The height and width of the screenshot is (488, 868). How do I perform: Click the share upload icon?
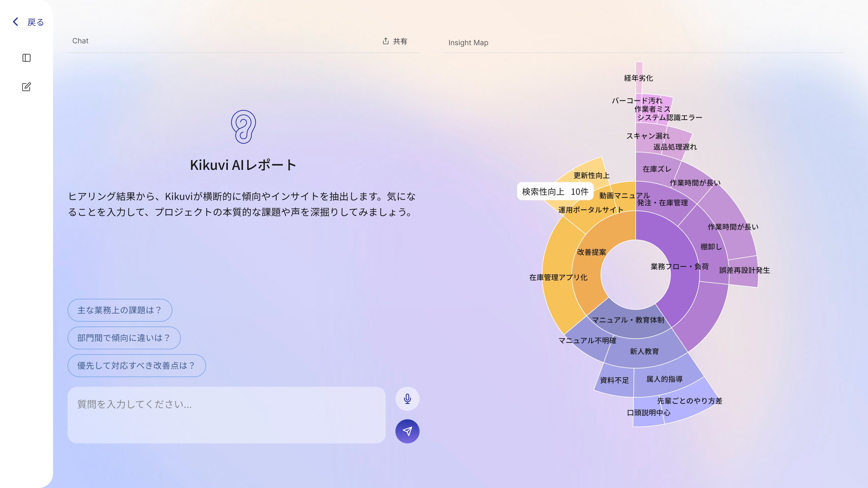click(385, 41)
